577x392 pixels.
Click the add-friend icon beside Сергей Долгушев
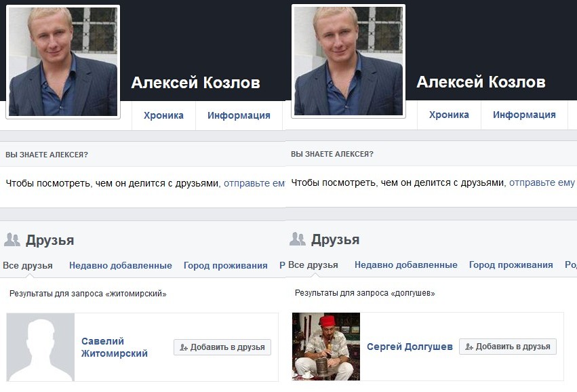click(x=469, y=347)
